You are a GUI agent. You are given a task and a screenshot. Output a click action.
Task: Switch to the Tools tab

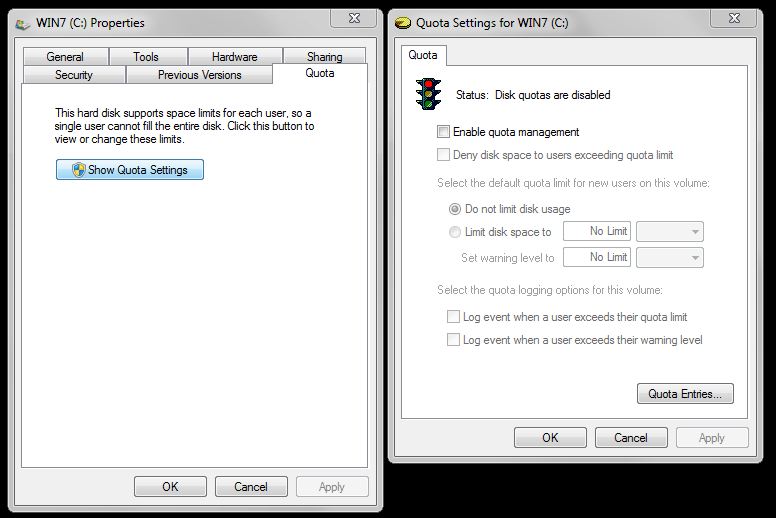coord(146,56)
